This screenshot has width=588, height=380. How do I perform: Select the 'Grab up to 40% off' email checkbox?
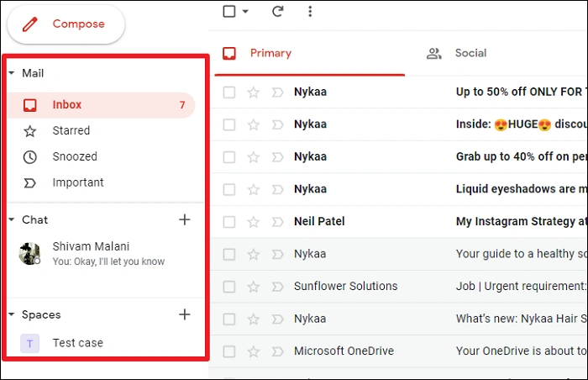pos(229,156)
